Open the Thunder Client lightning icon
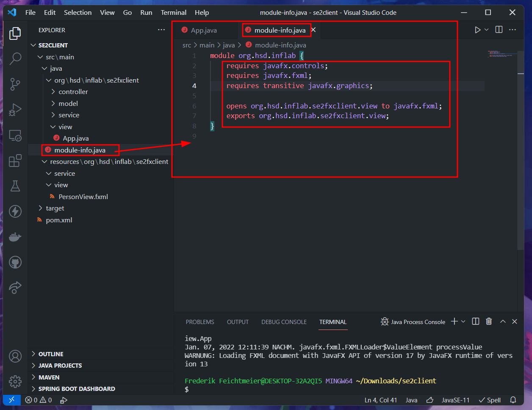 coord(15,211)
